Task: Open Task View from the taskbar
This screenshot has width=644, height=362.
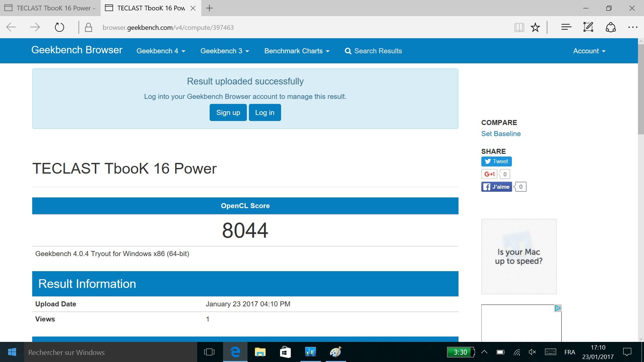Action: (x=209, y=352)
